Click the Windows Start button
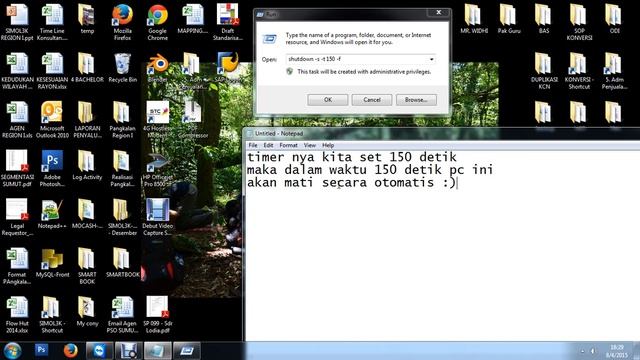The width and height of the screenshot is (640, 360). click(x=12, y=351)
